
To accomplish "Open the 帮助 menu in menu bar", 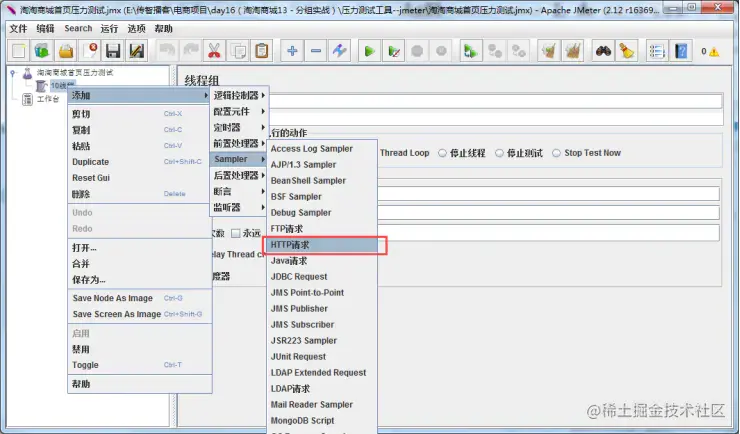I will click(163, 29).
